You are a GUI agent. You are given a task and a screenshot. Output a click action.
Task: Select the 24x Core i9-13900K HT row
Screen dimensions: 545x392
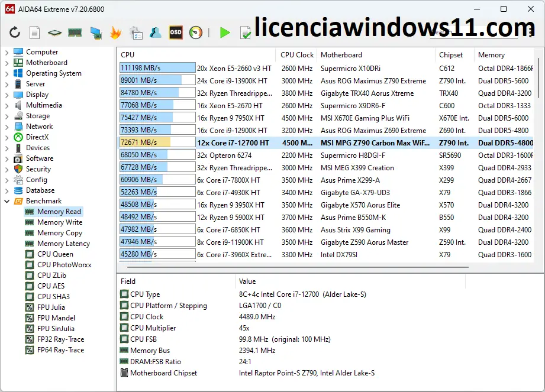[x=326, y=80]
